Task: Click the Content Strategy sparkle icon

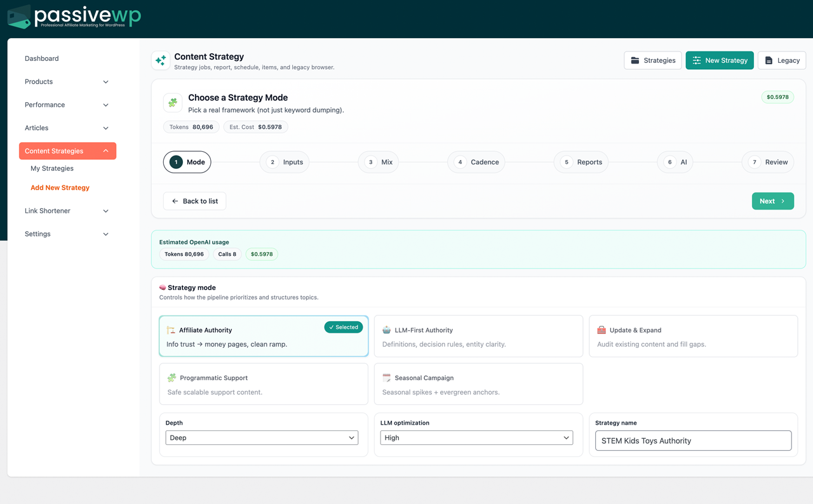Action: coord(161,60)
